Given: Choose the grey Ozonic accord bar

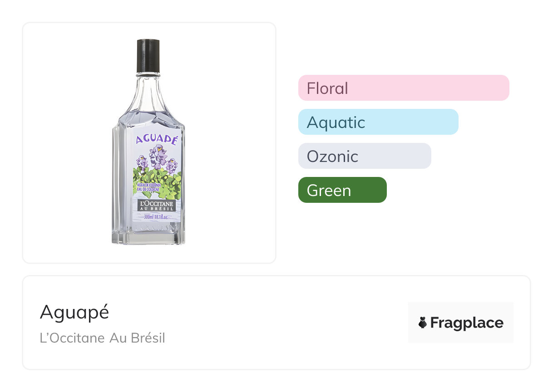Looking at the screenshot, I should click(364, 156).
